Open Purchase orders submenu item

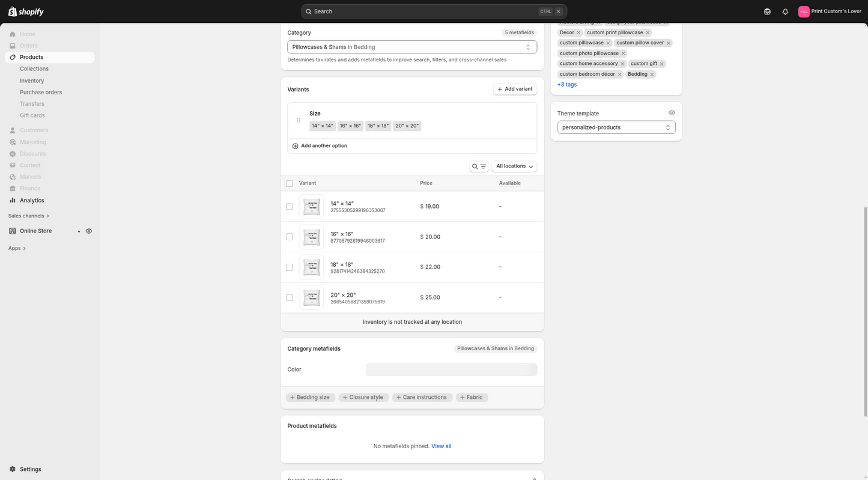(41, 93)
